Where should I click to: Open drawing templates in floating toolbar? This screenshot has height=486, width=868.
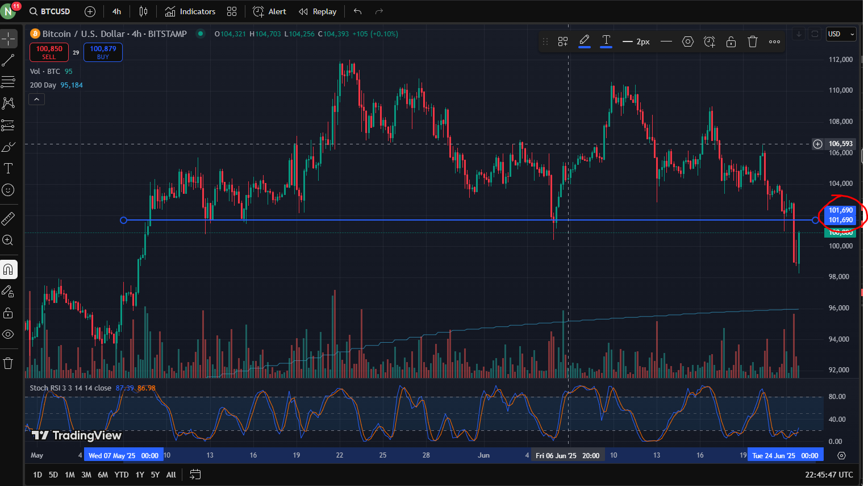(563, 41)
